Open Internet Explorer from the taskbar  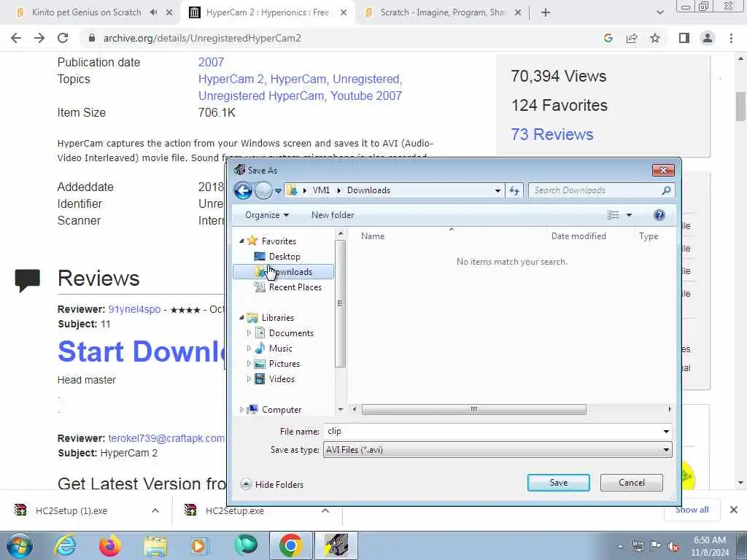pyautogui.click(x=65, y=545)
